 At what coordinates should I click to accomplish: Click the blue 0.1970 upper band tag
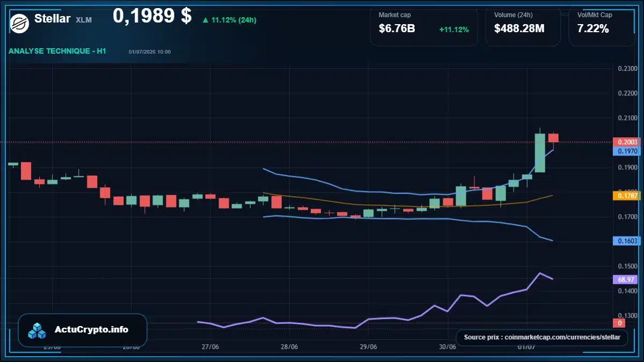tap(627, 151)
